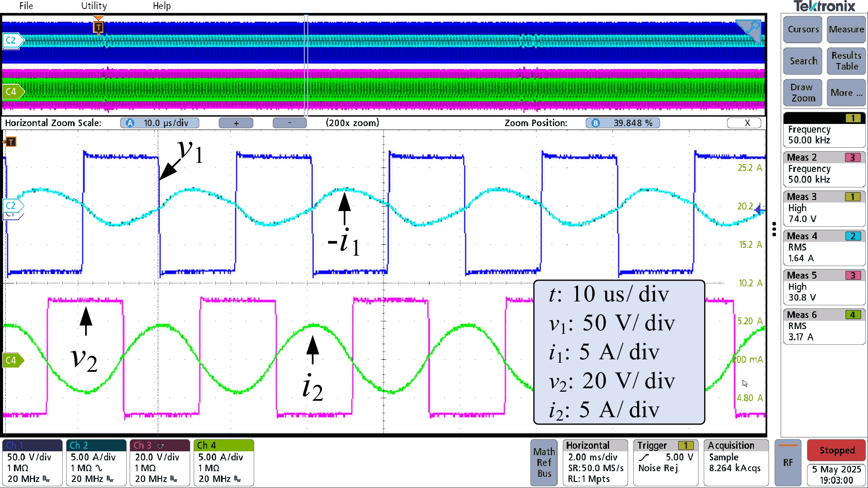Image resolution: width=868 pixels, height=488 pixels.
Task: Open the Horizontal settings badge
Action: pos(595,463)
